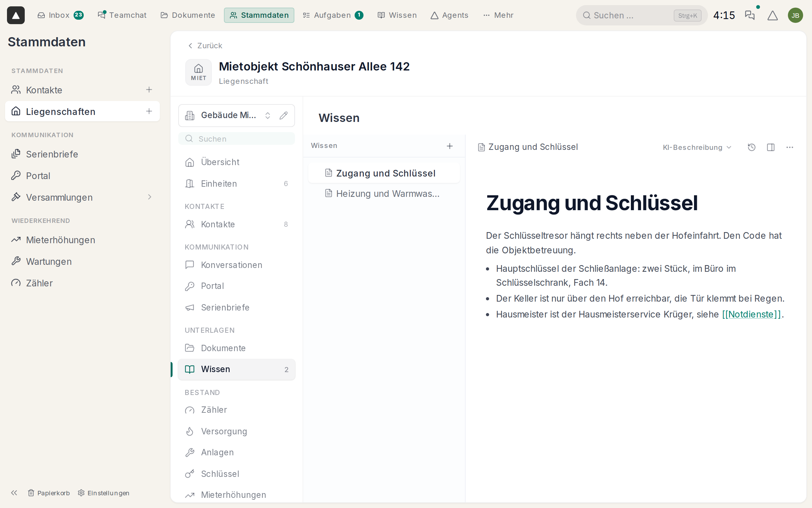Screen dimensions: 812x508
Task: Open the chat bubbles icon in header
Action: click(750, 15)
